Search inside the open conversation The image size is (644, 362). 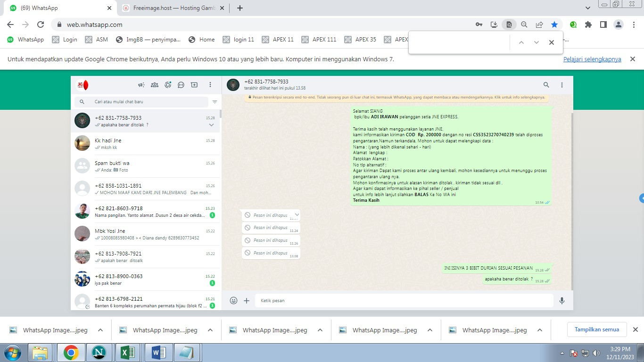point(546,85)
